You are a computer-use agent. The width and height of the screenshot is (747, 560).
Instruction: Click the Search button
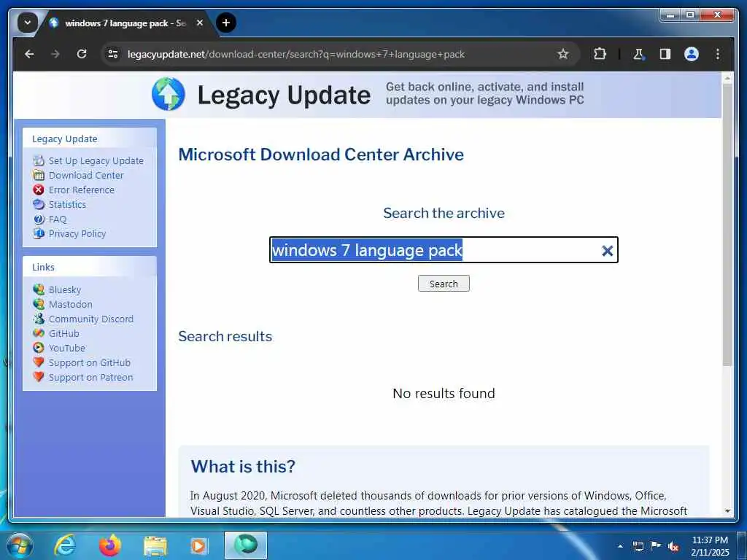444,284
